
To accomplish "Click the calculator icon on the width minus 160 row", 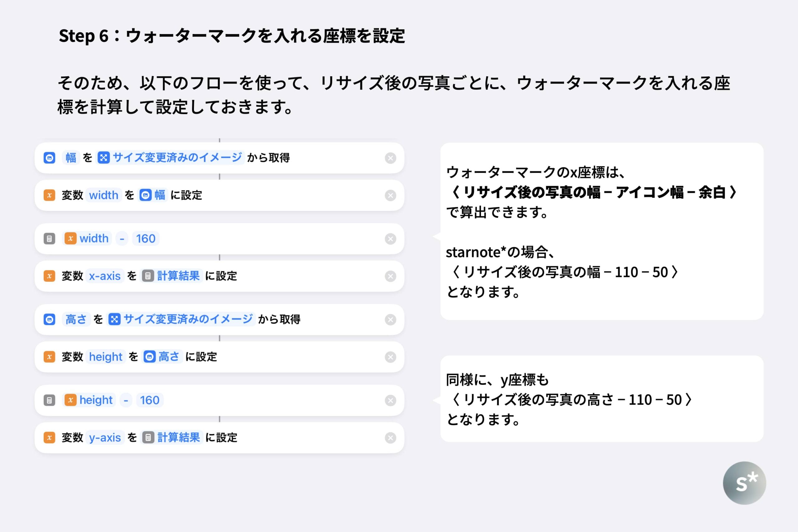I will click(50, 238).
